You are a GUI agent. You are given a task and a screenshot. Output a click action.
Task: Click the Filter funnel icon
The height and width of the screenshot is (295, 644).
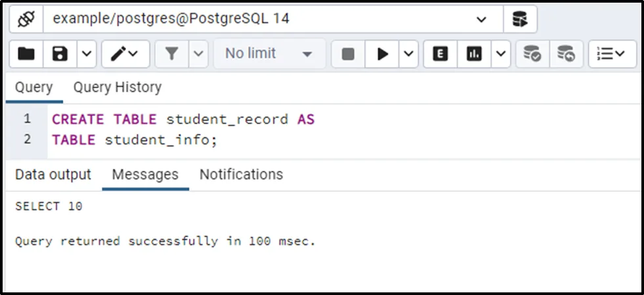click(172, 54)
